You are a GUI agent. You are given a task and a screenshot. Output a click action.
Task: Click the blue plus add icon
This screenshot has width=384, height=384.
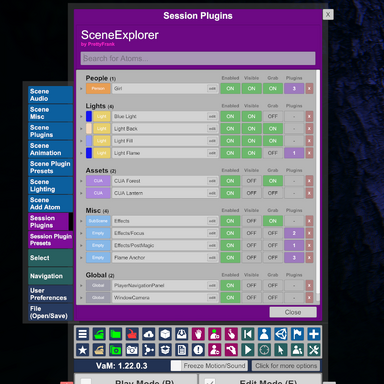point(314,334)
